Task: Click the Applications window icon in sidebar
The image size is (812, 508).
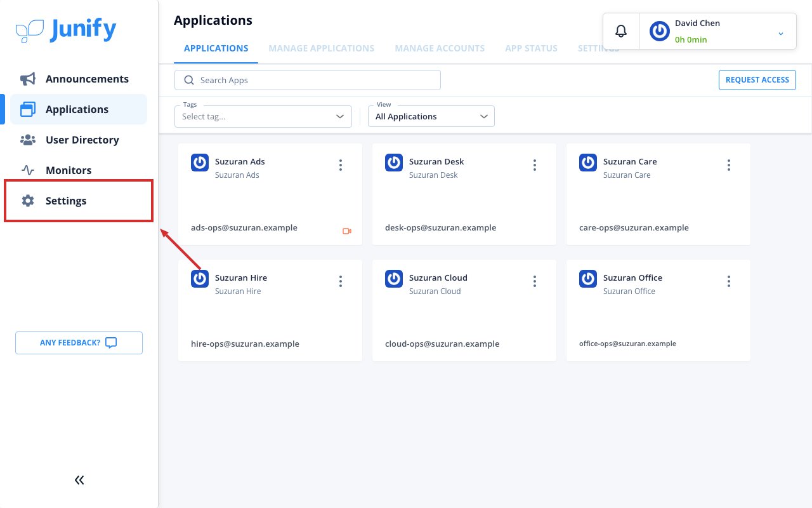Action: point(28,109)
